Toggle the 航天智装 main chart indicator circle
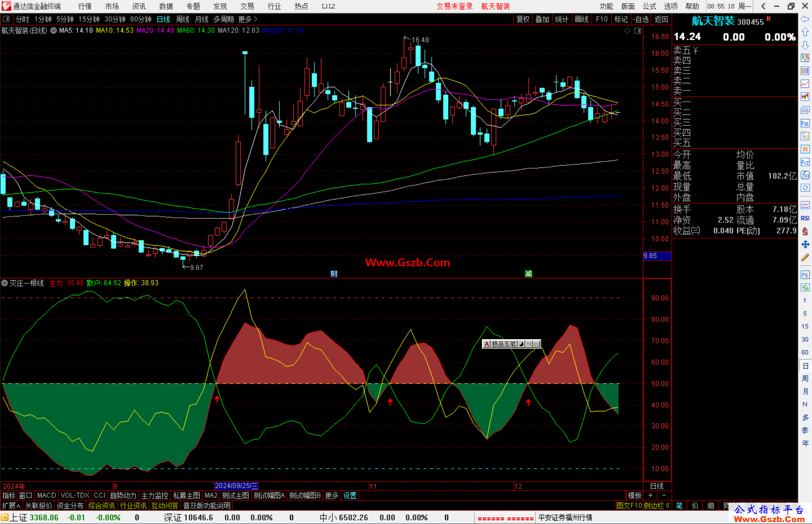Viewport: 812px width, 524px height. [53, 30]
